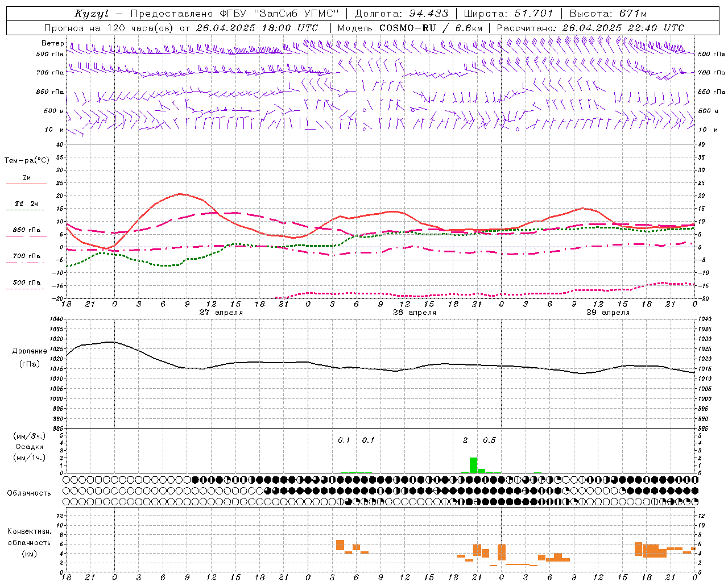Click the precipitation amount "2" above green bar

(465, 440)
